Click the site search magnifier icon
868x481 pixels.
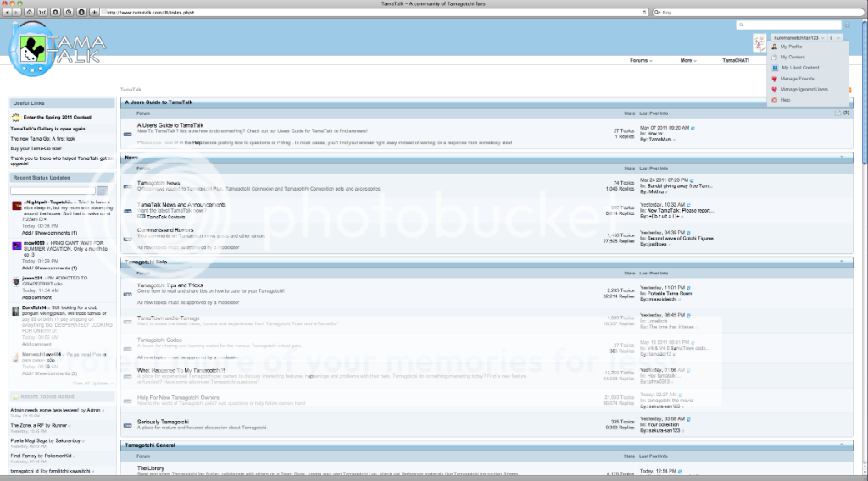tap(741, 25)
